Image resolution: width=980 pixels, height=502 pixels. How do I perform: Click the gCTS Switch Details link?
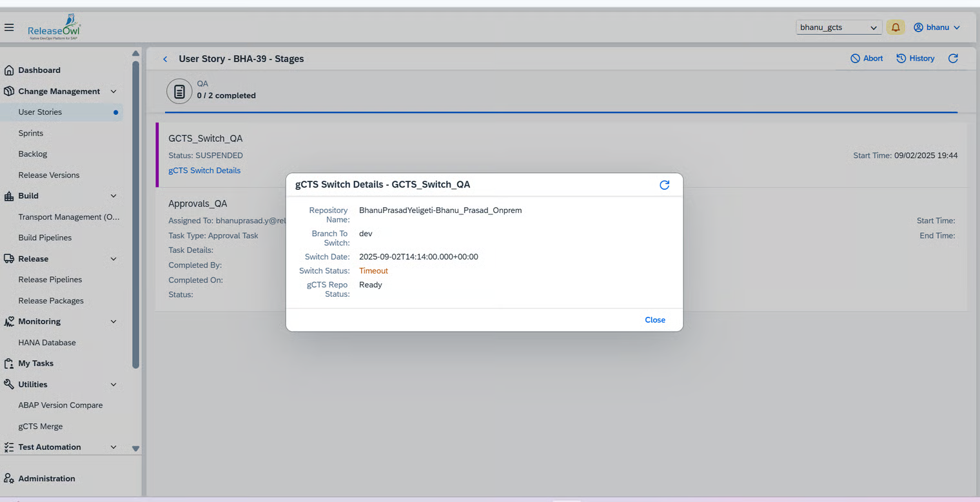pyautogui.click(x=204, y=170)
